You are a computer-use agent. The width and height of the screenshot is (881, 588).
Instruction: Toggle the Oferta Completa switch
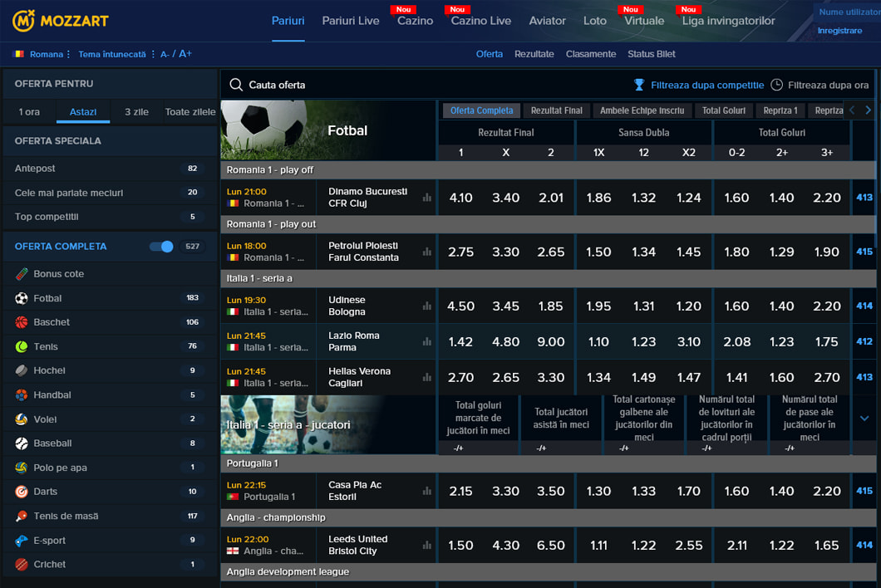click(161, 247)
